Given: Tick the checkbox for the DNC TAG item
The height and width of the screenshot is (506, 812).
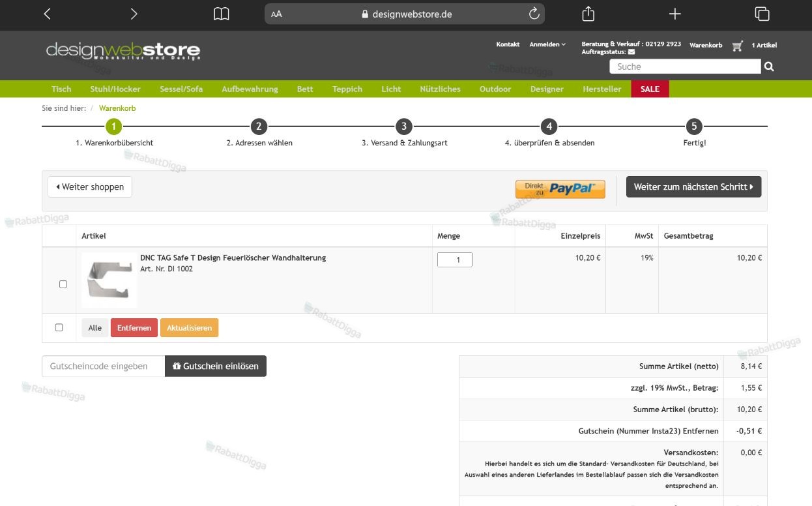Looking at the screenshot, I should tap(63, 284).
